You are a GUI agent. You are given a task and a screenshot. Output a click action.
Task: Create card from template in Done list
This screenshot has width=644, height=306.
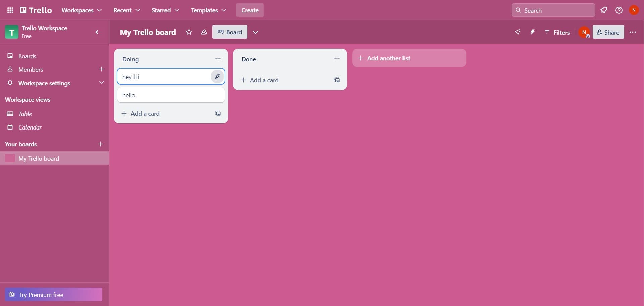[x=337, y=80]
